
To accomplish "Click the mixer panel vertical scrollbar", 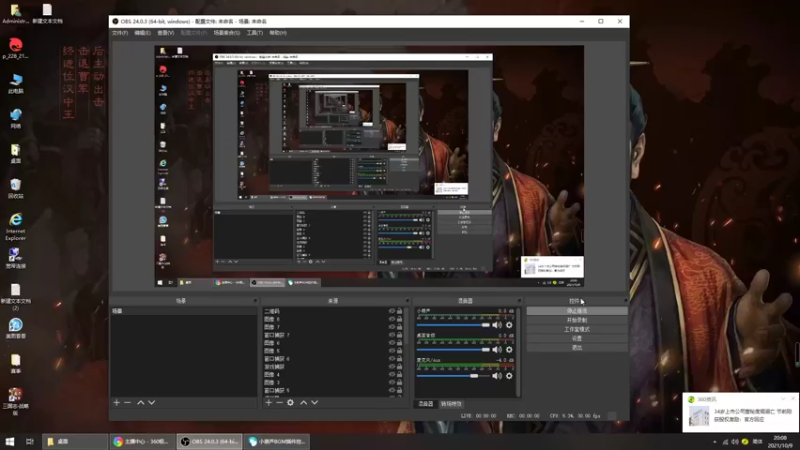I will [x=518, y=352].
